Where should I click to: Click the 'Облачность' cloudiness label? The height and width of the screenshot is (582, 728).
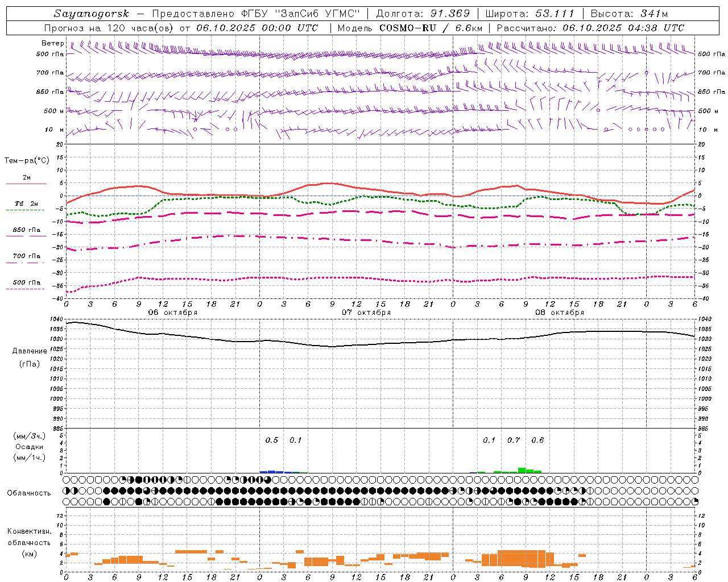(x=29, y=493)
